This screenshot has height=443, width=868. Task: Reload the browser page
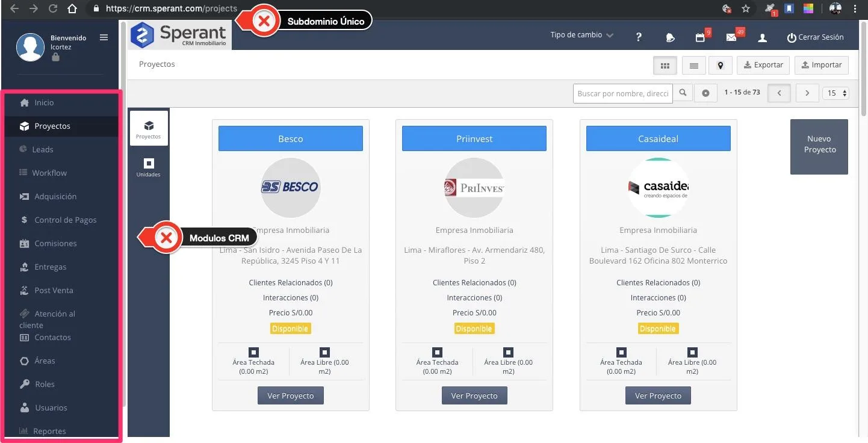(x=52, y=9)
